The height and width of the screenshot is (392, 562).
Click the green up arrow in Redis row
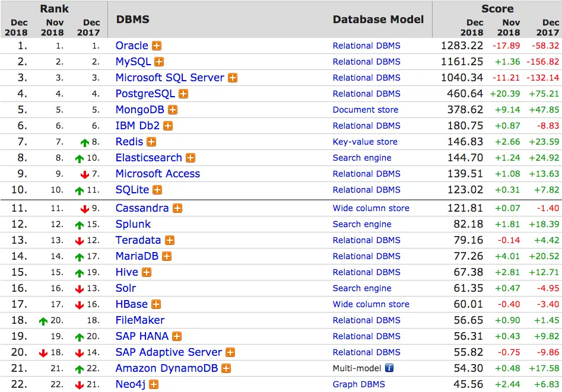pos(85,143)
